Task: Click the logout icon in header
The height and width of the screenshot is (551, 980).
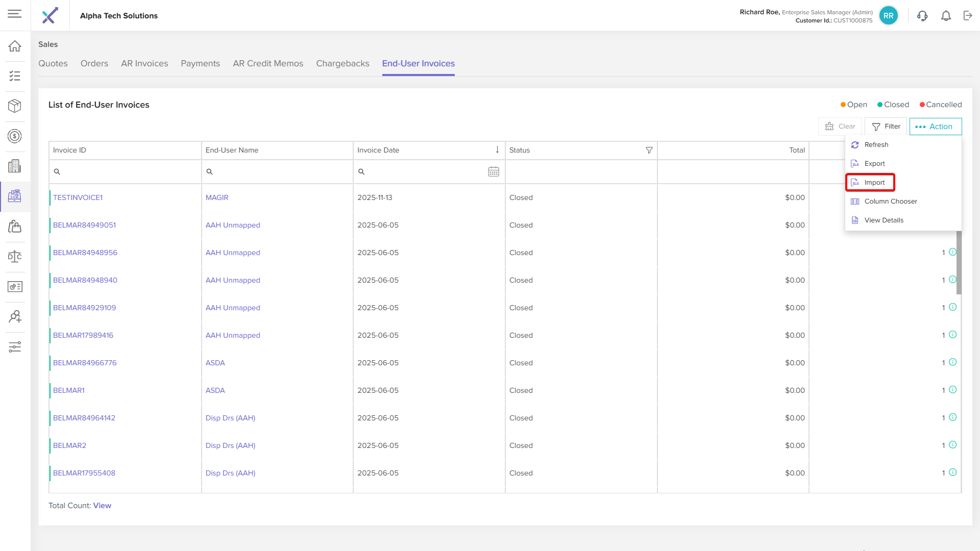Action: [968, 16]
